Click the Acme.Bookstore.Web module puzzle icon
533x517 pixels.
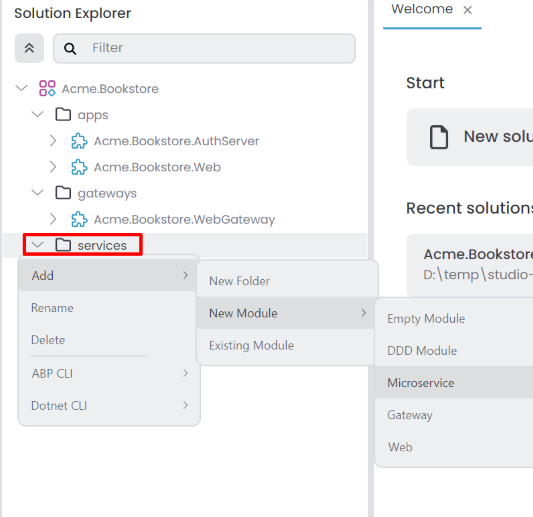79,167
